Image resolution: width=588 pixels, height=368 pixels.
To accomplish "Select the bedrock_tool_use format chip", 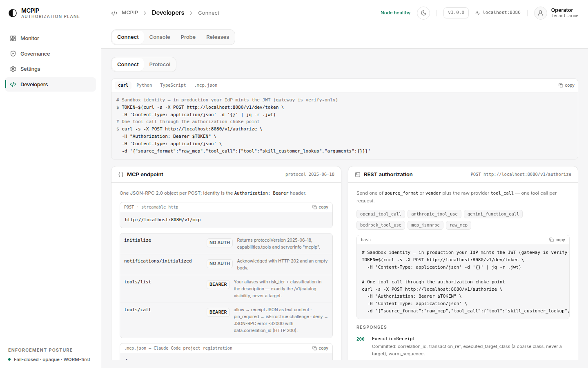I will pyautogui.click(x=381, y=225).
